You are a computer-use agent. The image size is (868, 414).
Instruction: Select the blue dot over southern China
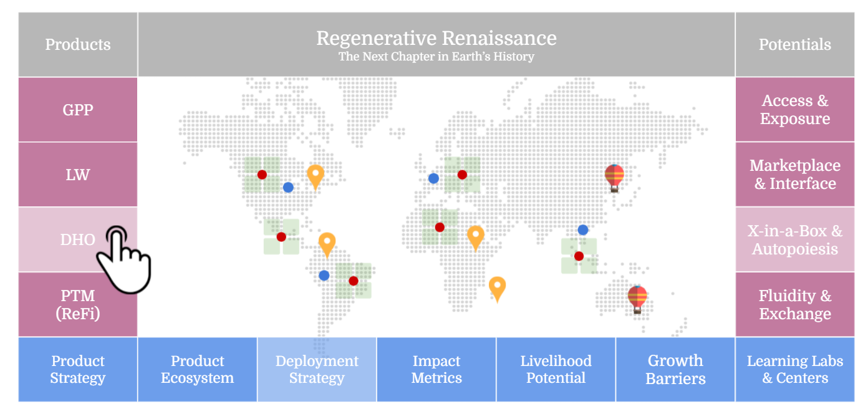[x=583, y=229]
